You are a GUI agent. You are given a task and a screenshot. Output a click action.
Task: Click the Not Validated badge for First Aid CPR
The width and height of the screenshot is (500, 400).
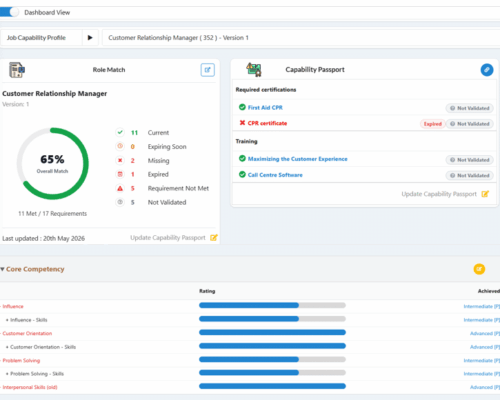pos(469,108)
